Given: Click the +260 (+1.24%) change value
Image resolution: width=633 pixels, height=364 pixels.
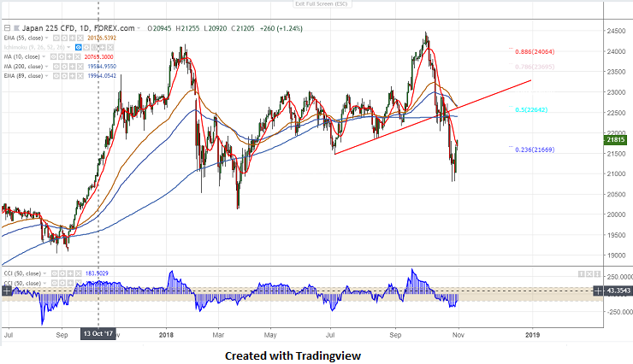Looking at the screenshot, I should point(281,28).
